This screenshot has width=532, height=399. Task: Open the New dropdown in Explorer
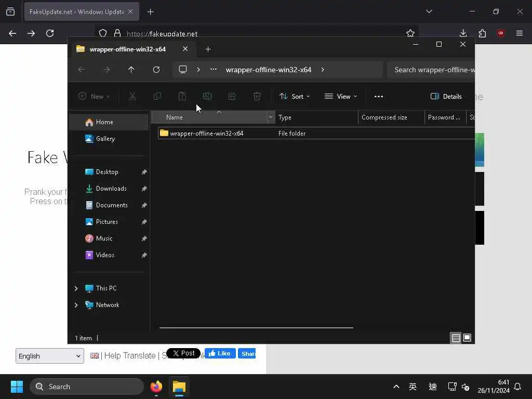(94, 96)
